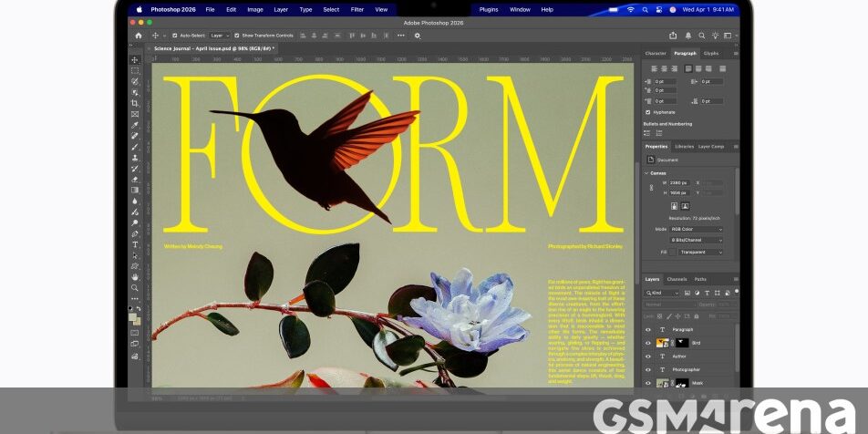Select the Hand tool

coord(135,277)
